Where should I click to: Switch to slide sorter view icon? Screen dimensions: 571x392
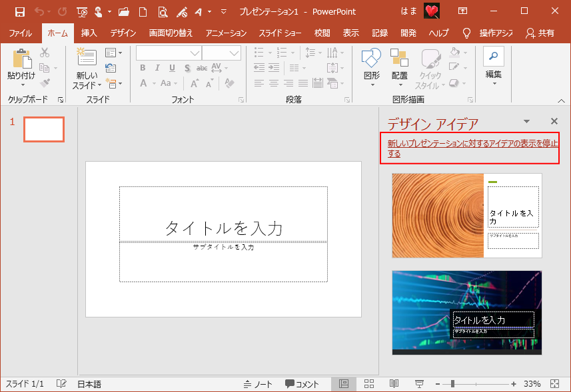[x=369, y=383]
